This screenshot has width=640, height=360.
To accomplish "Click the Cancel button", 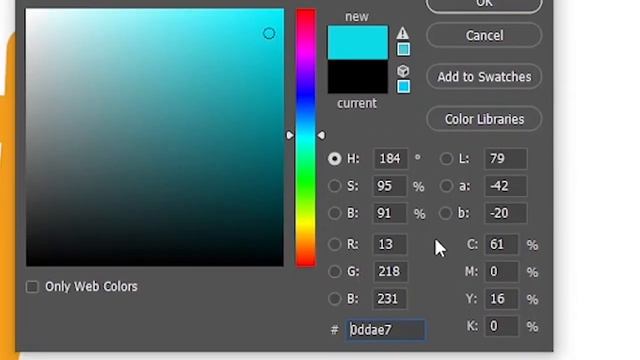I will coord(484,36).
